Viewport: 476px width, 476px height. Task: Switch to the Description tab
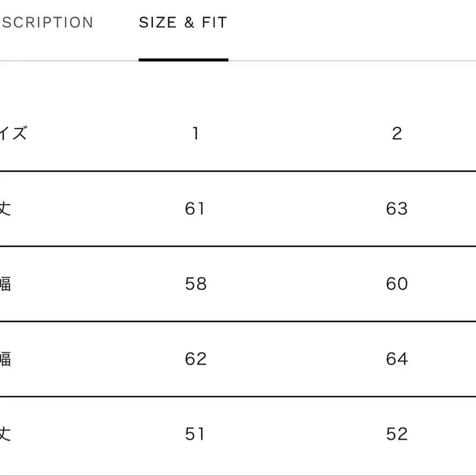[47, 23]
